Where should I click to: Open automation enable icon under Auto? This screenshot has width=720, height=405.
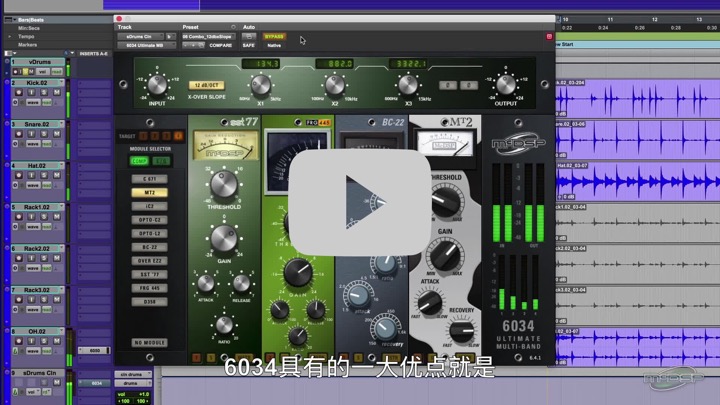pos(249,36)
